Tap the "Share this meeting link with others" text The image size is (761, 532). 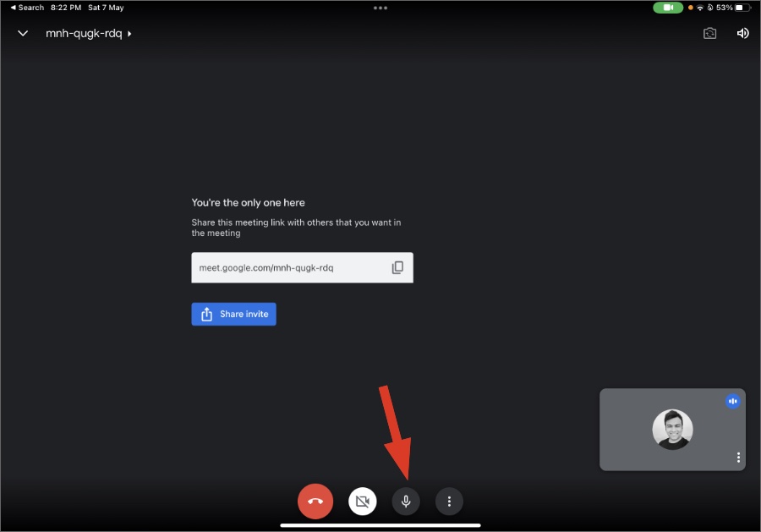[296, 228]
